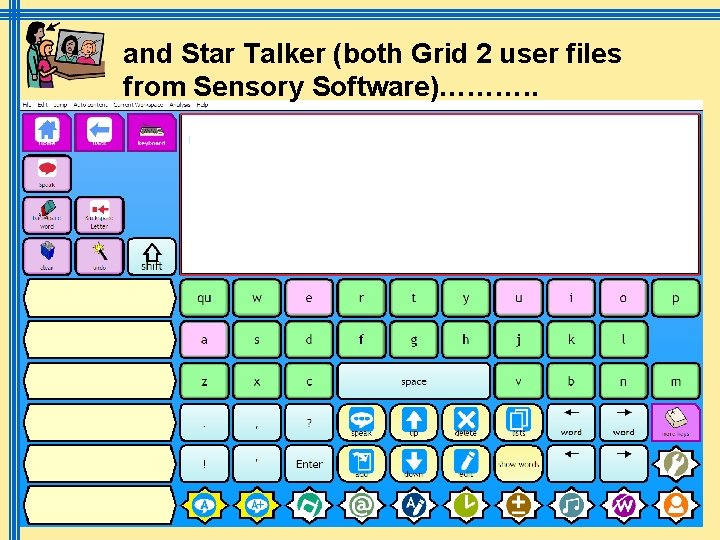Image resolution: width=720 pixels, height=540 pixels.
Task: Open the dark blue A pencil star icon
Action: pos(414,505)
